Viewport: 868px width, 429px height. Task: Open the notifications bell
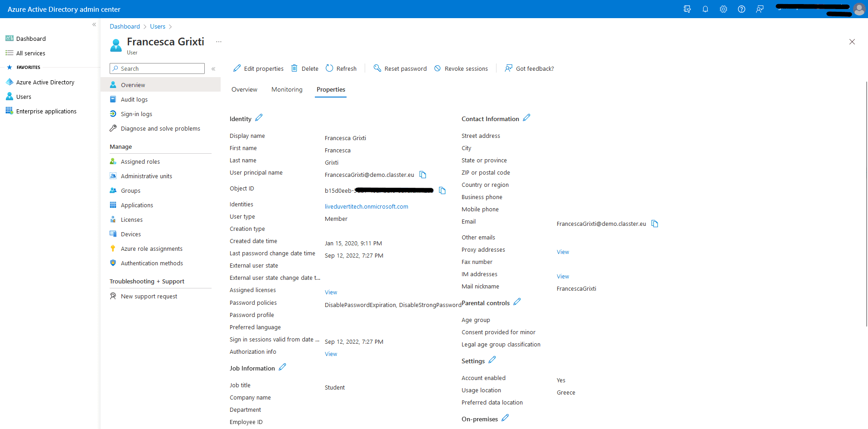pos(705,9)
